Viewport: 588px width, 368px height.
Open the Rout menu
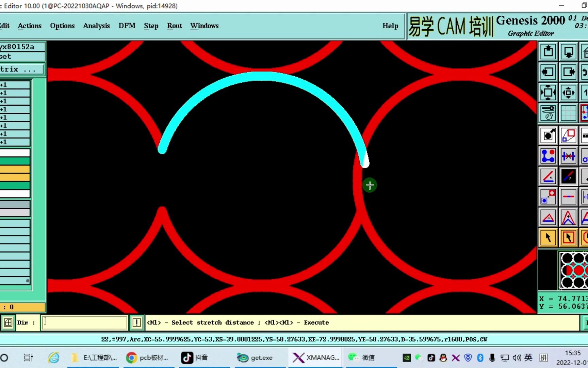tap(175, 26)
